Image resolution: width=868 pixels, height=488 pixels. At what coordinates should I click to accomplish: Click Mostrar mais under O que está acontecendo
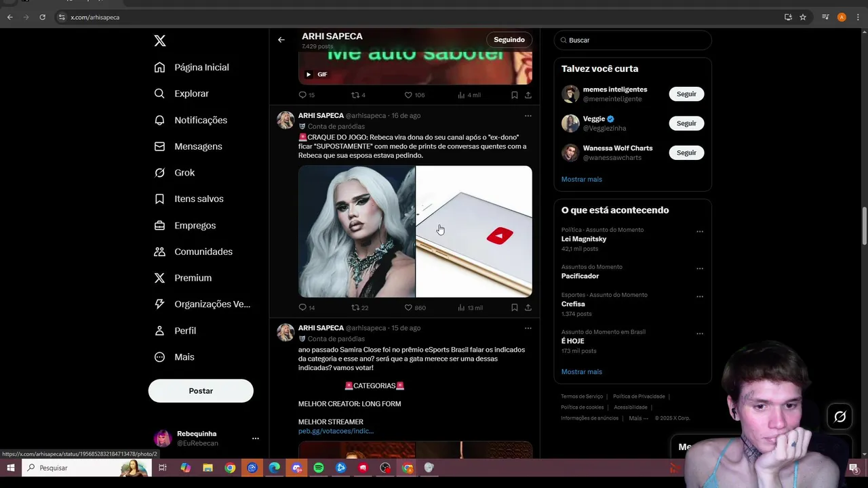[582, 372]
